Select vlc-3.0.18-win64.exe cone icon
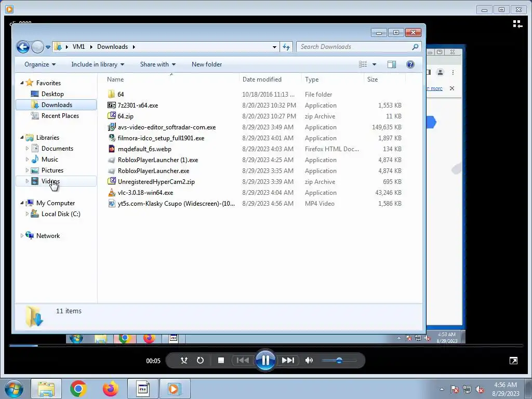Viewport: 532px width, 399px height. [111, 192]
